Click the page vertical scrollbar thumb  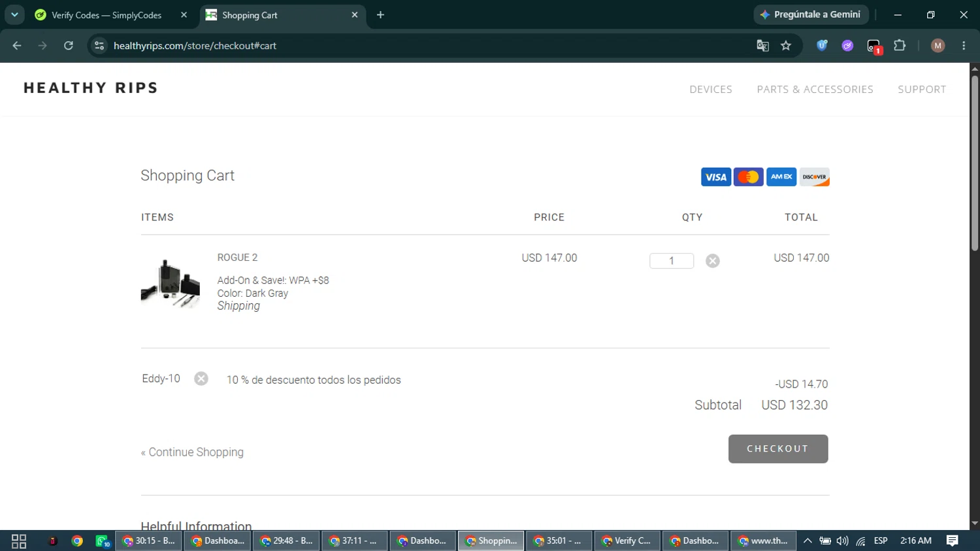pyautogui.click(x=975, y=163)
